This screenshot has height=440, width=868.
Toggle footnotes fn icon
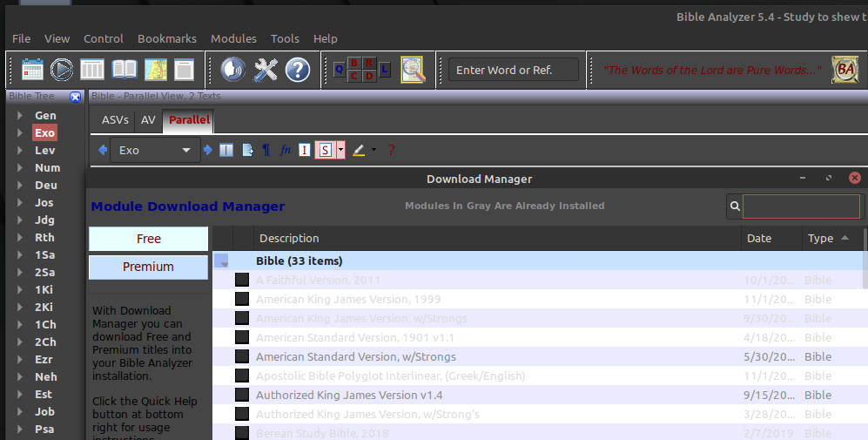tap(285, 150)
